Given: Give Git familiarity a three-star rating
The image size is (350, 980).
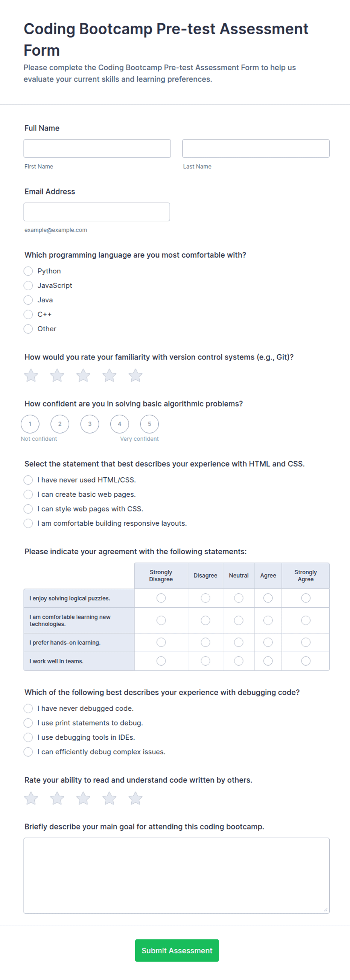Looking at the screenshot, I should point(83,375).
